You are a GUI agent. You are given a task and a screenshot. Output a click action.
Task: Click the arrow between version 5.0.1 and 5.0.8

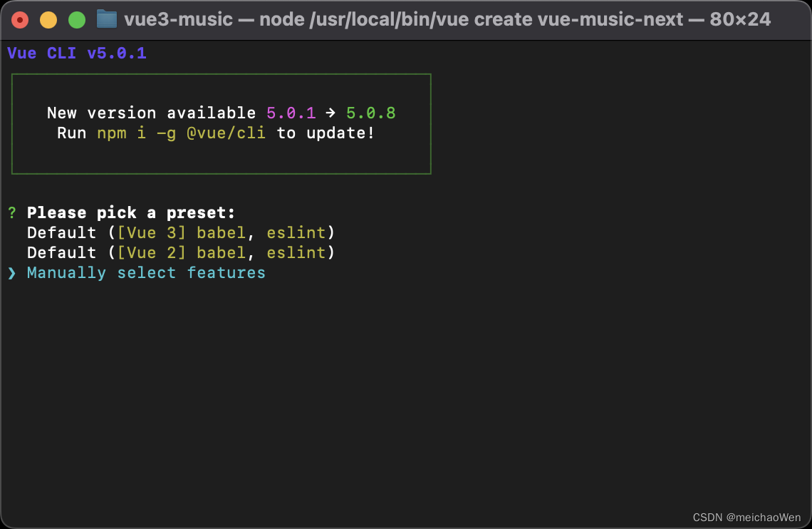(x=330, y=113)
